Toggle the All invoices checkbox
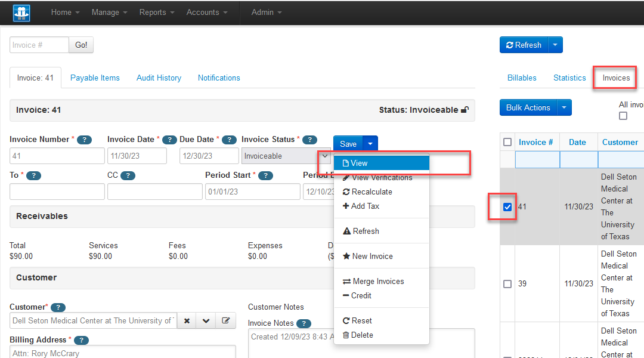Screen dimensions: 644x358 pos(623,116)
